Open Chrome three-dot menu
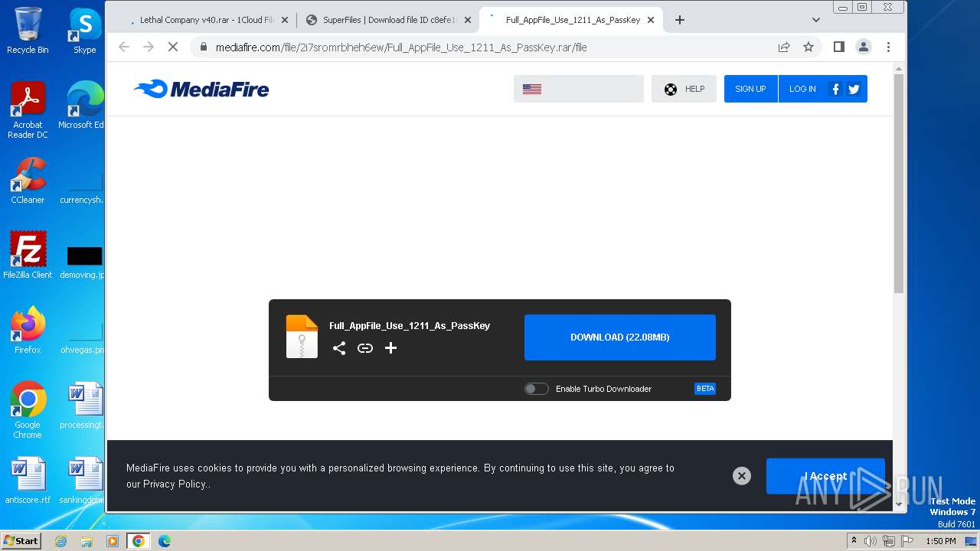The width and height of the screenshot is (980, 551). click(888, 47)
